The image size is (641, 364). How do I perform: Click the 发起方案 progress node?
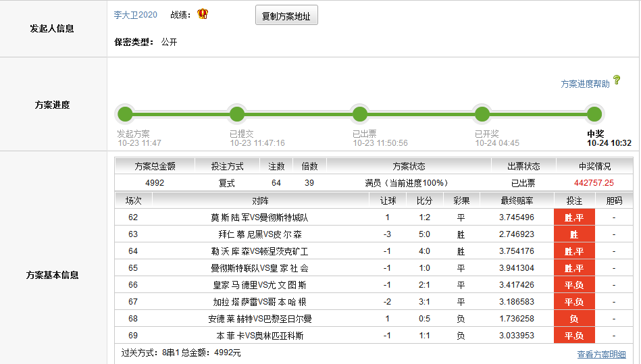click(124, 114)
